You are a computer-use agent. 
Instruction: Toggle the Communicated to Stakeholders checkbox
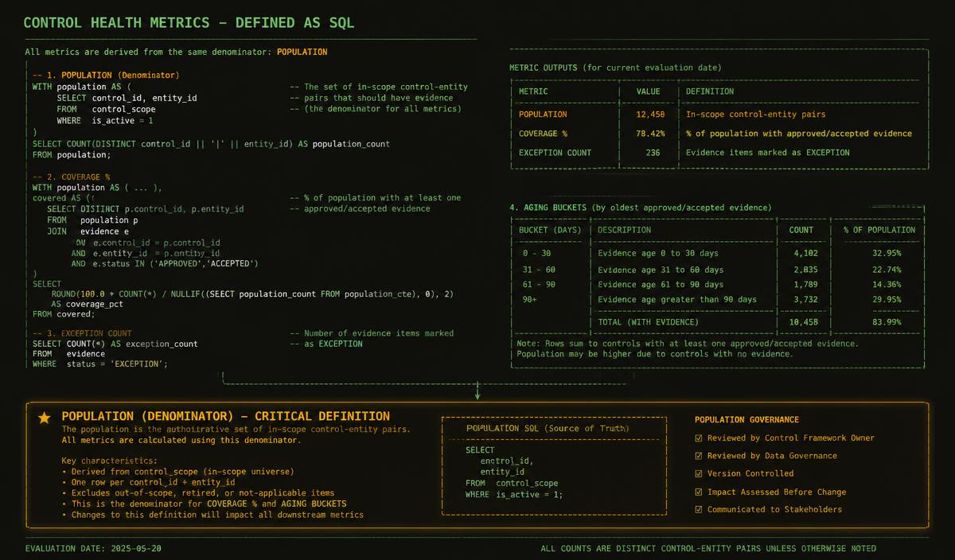[x=699, y=510]
